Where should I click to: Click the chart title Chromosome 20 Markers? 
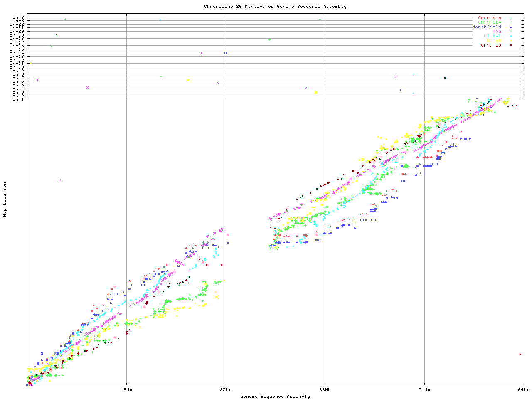[275, 7]
